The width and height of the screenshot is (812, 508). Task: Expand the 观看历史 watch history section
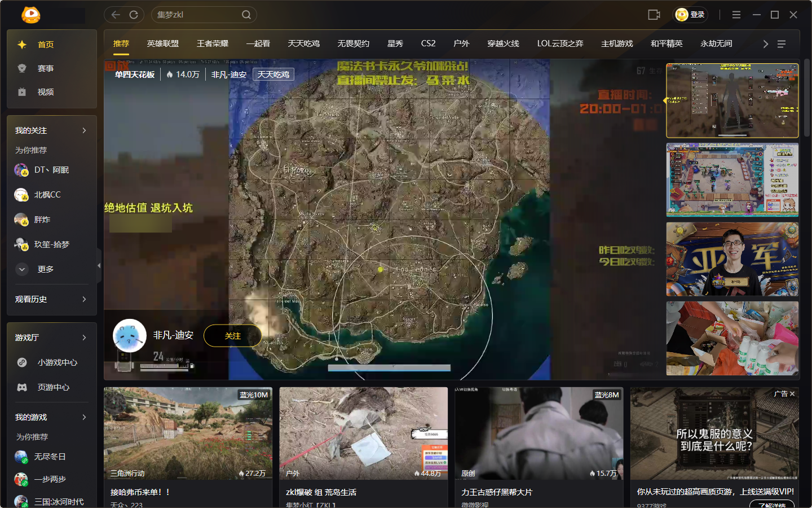point(51,299)
